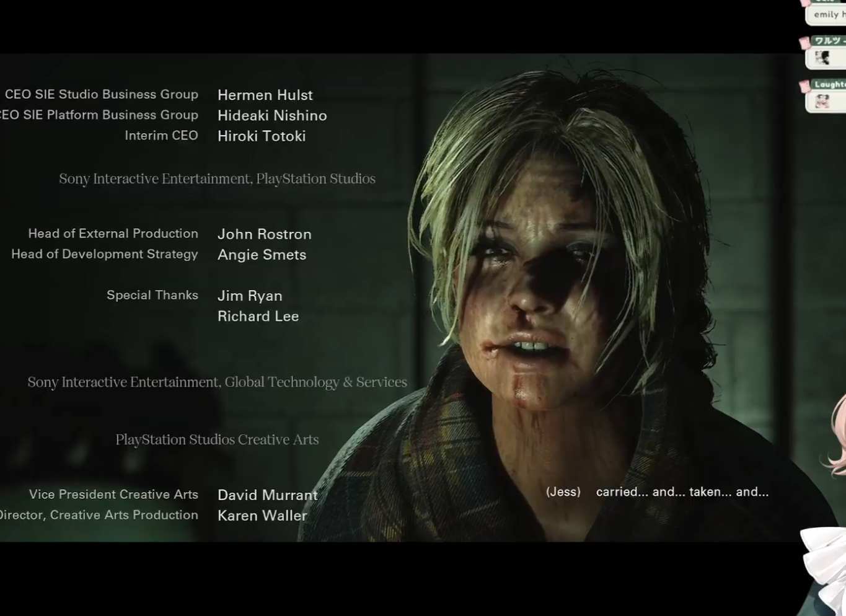The image size is (846, 616).
Task: Click the Laughter chat username label
Action: (830, 84)
